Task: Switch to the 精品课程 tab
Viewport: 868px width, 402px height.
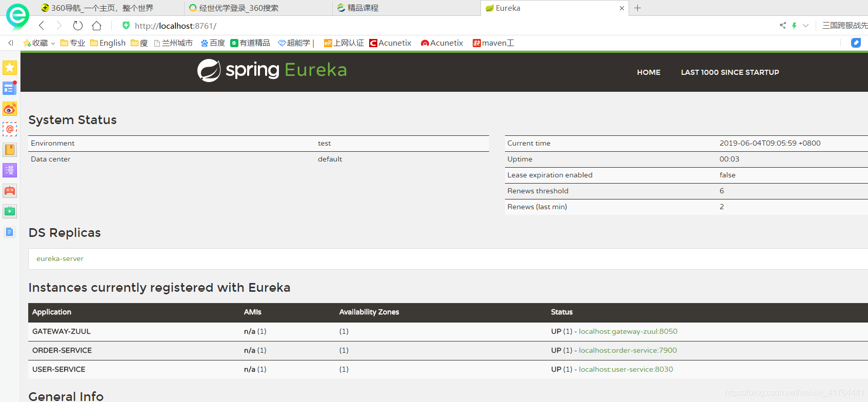Action: click(x=407, y=8)
